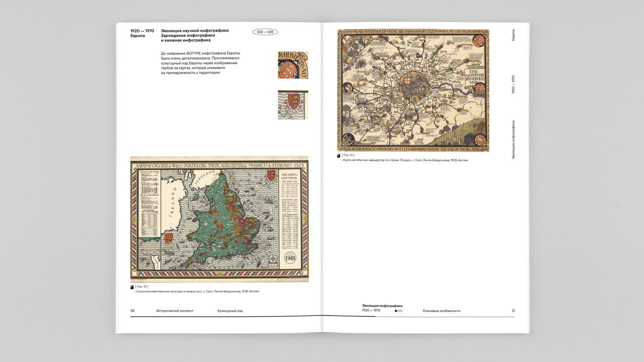Select the "1920 — 1970" heading at top left
The height and width of the screenshot is (362, 644).
click(142, 31)
